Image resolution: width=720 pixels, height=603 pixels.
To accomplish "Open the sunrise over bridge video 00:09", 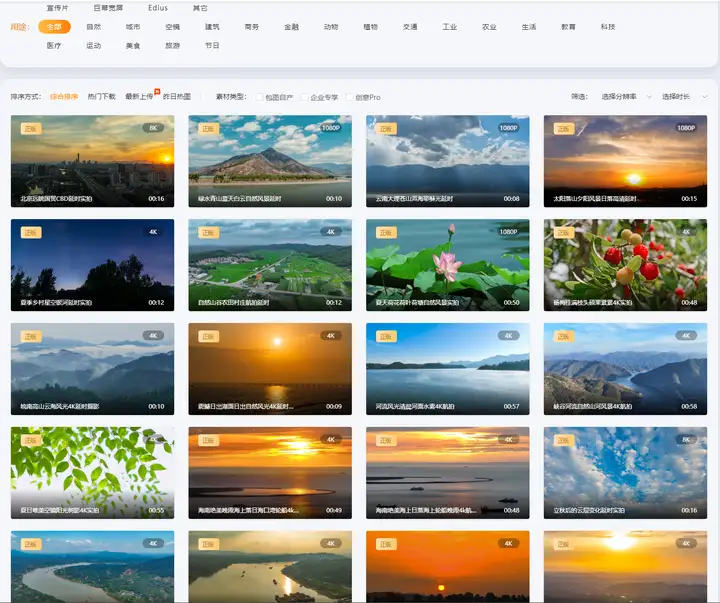I will (270, 369).
